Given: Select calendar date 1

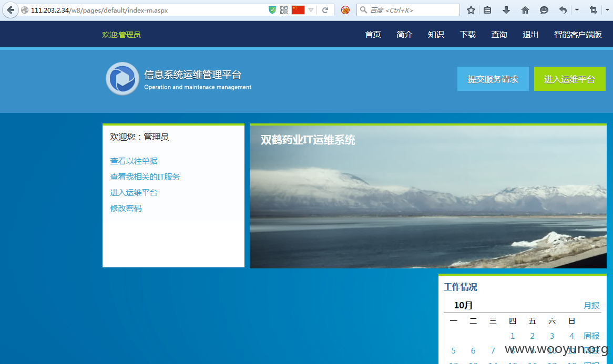Looking at the screenshot, I should 513,336.
